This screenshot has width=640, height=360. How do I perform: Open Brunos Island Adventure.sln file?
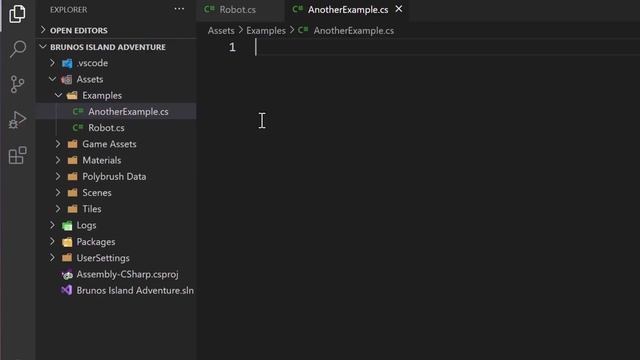tap(135, 290)
